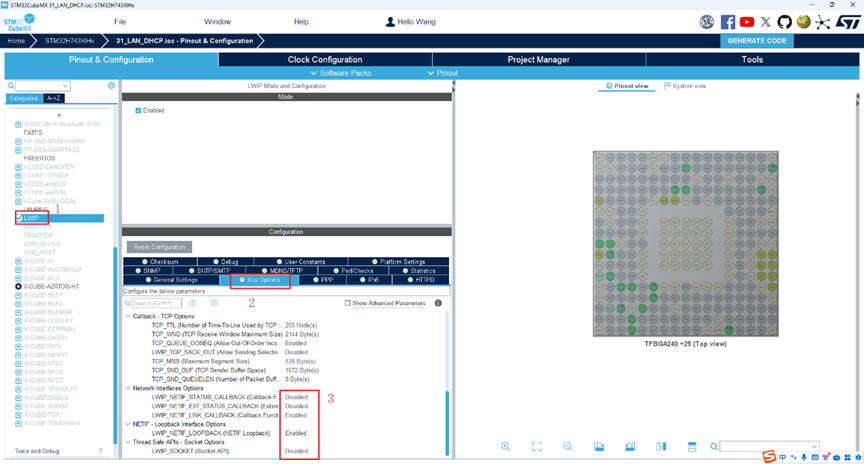
Task: Collapse NETIF - Loopback Interface Options group
Action: [128, 424]
